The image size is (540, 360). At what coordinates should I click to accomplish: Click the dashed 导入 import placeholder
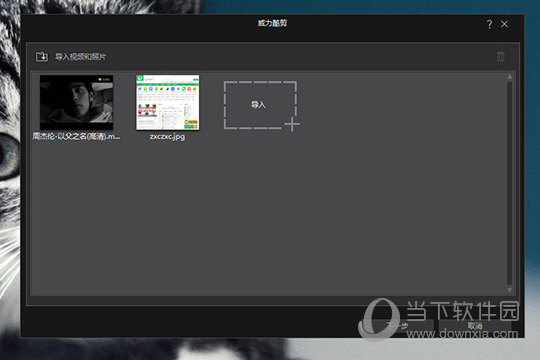click(x=260, y=105)
